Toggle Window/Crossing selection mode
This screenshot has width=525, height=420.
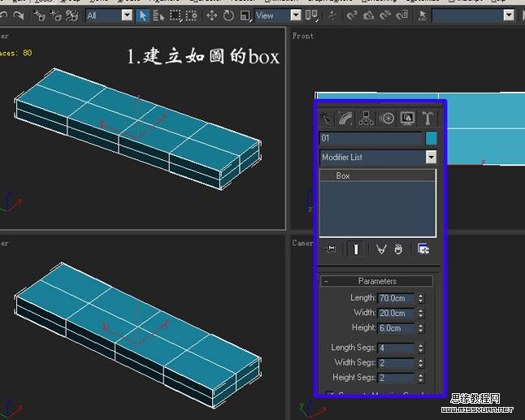191,15
